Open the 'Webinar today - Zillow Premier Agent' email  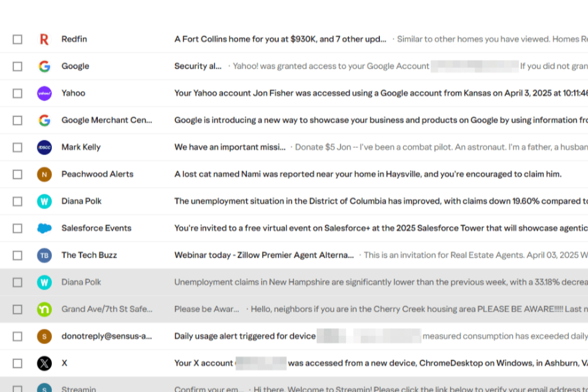click(x=264, y=255)
